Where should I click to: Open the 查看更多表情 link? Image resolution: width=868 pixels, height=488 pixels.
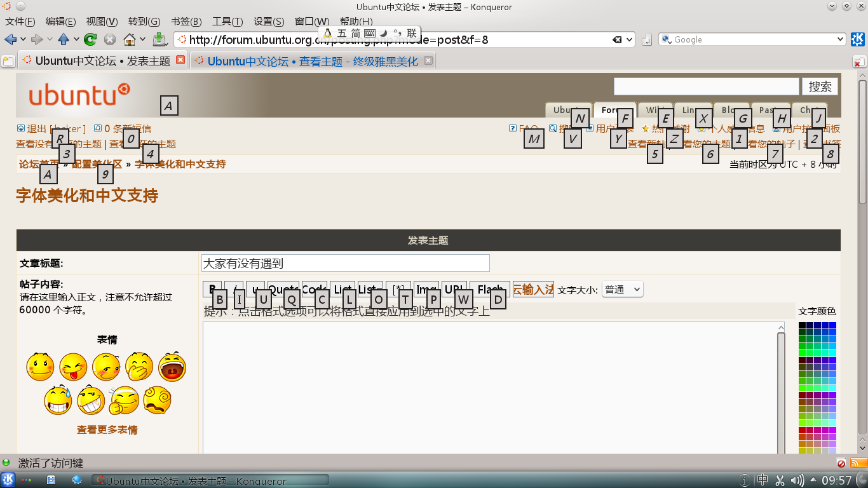(x=107, y=430)
